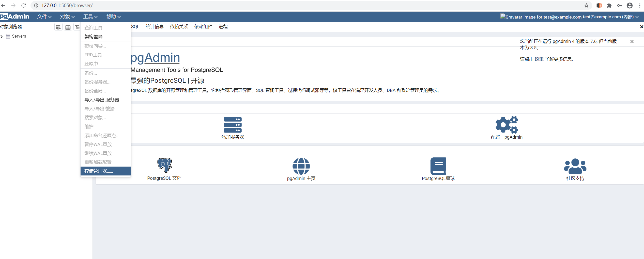Switch to the 进程 tab
Screen dimensions: 644x259
[x=223, y=27]
